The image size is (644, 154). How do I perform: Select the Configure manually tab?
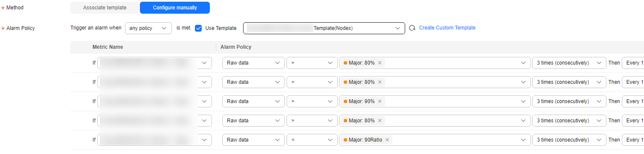coord(175,8)
